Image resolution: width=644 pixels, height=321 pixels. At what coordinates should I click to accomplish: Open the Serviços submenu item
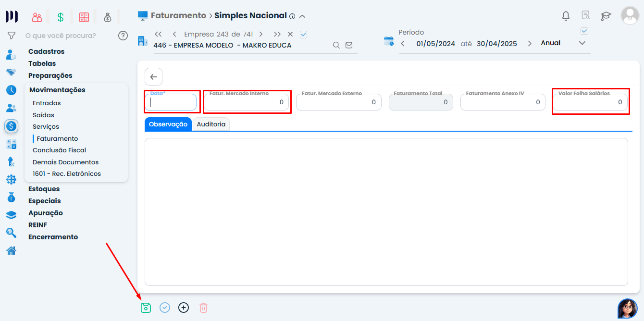pyautogui.click(x=46, y=126)
